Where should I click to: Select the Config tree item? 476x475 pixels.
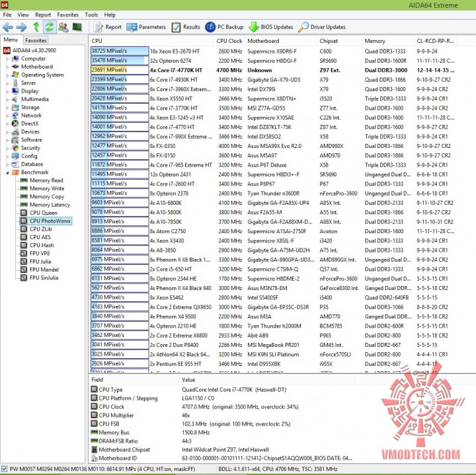[x=29, y=156]
